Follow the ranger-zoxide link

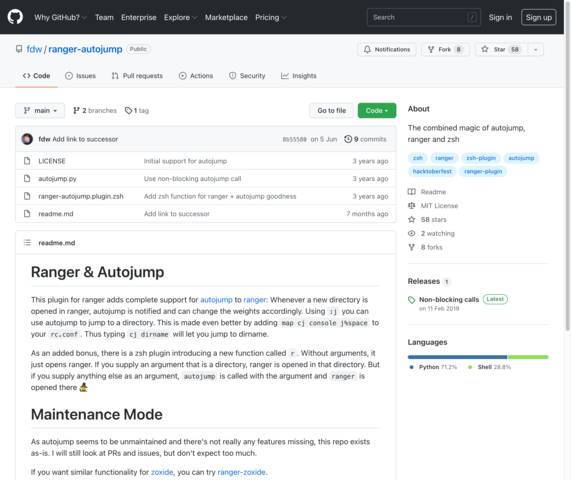click(x=241, y=472)
